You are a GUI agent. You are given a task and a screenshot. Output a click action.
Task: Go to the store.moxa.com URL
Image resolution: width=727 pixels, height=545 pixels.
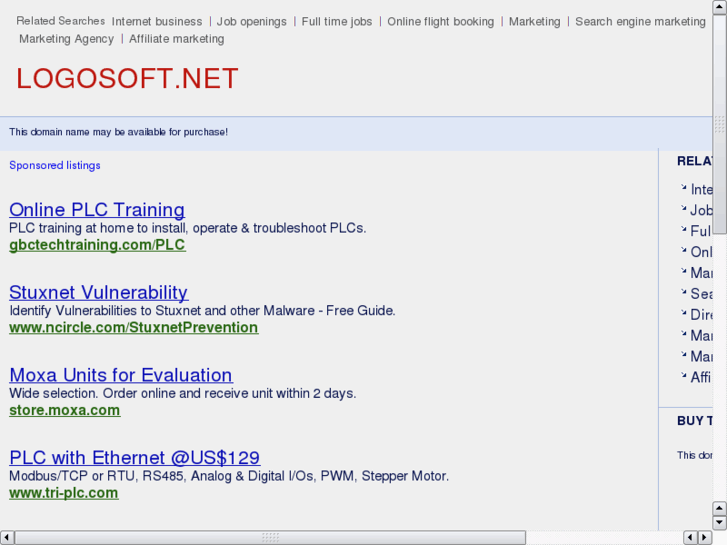pyautogui.click(x=64, y=410)
